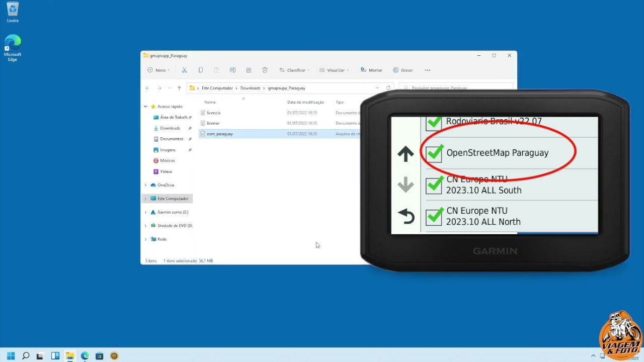Go back using the Explorer back arrow

(x=147, y=88)
